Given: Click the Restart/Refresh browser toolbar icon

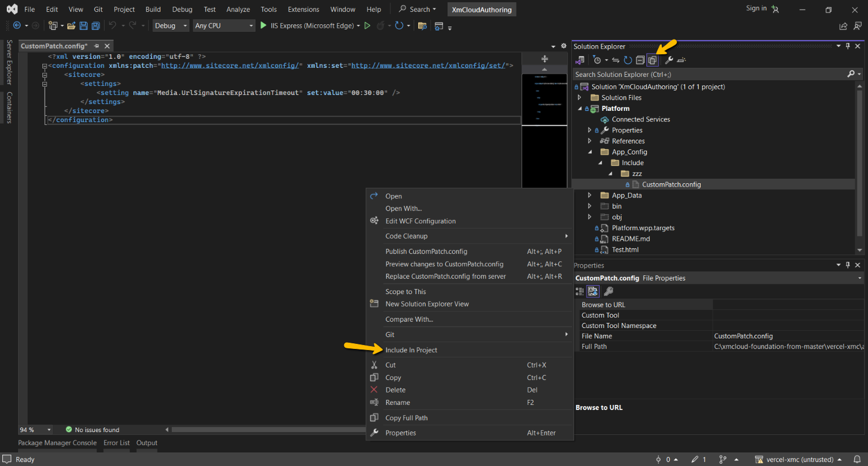Looking at the screenshot, I should coord(400,25).
